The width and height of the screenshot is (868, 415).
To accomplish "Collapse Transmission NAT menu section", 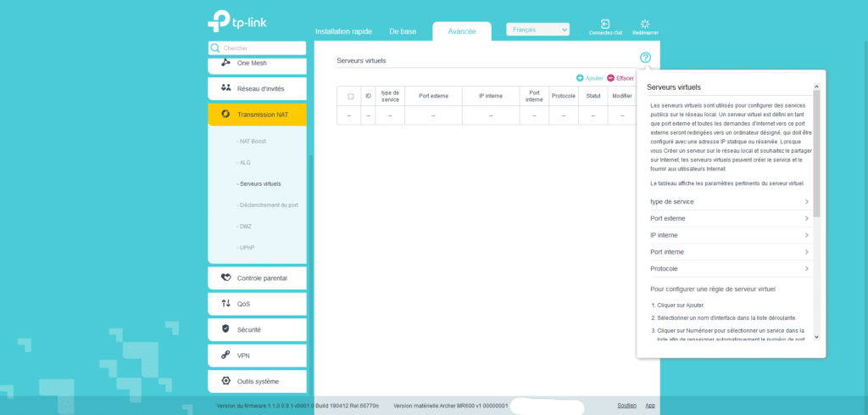I will tap(257, 114).
